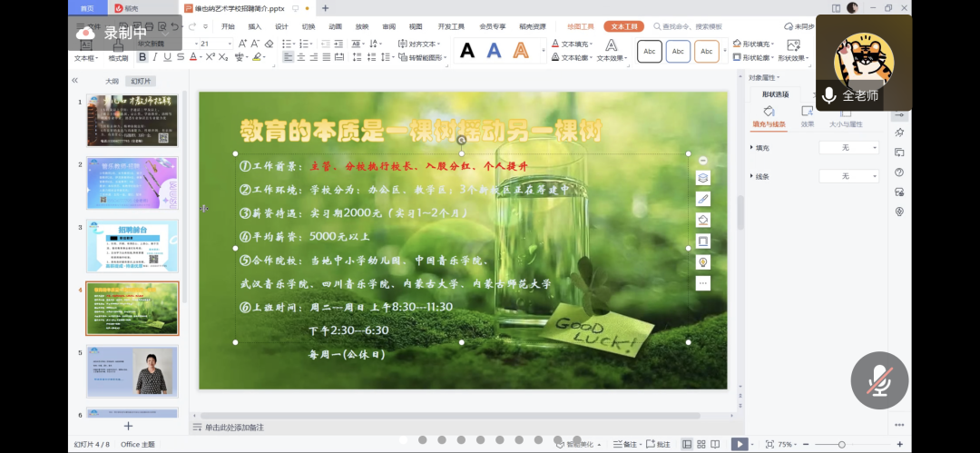Zoom in with plus button
This screenshot has height=453, width=980.
[900, 444]
